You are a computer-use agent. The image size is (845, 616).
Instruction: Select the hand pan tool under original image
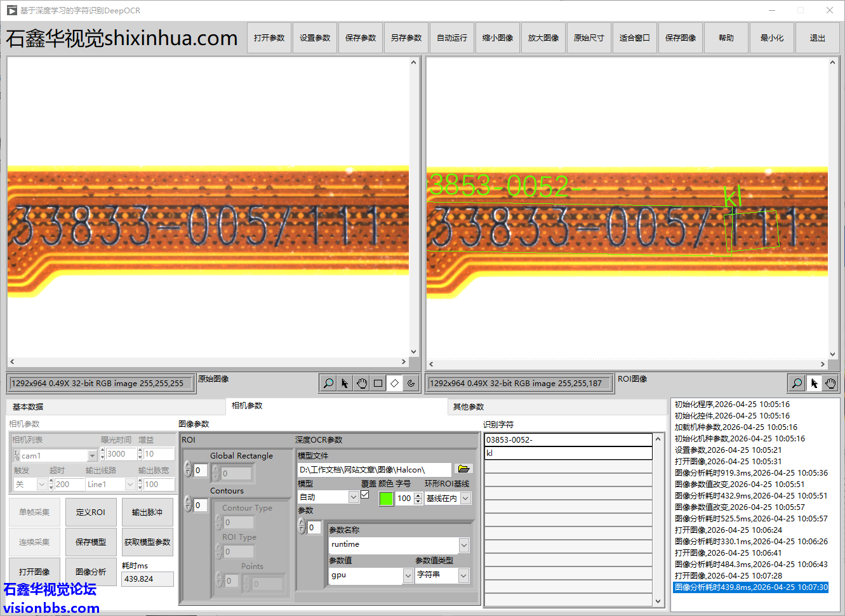click(x=361, y=383)
